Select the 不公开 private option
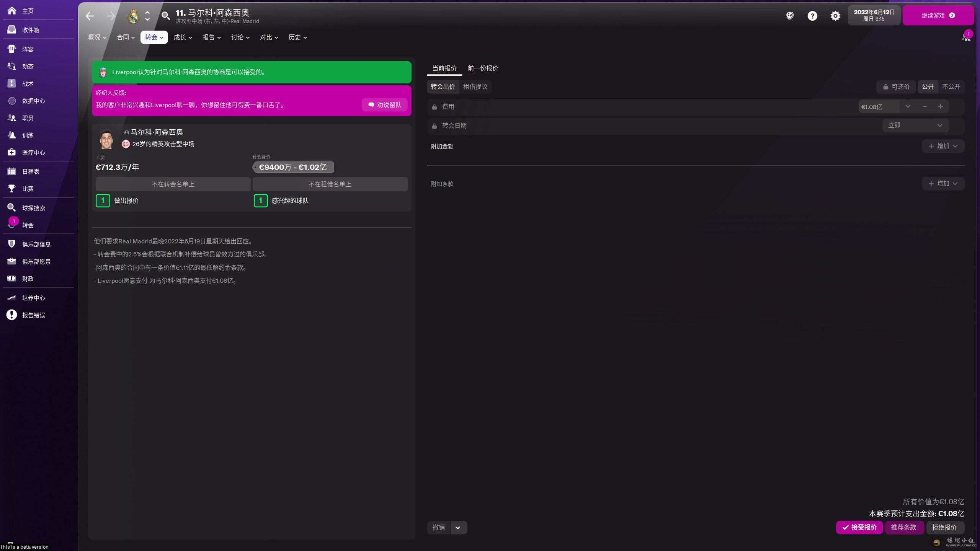This screenshot has height=551, width=980. (951, 87)
